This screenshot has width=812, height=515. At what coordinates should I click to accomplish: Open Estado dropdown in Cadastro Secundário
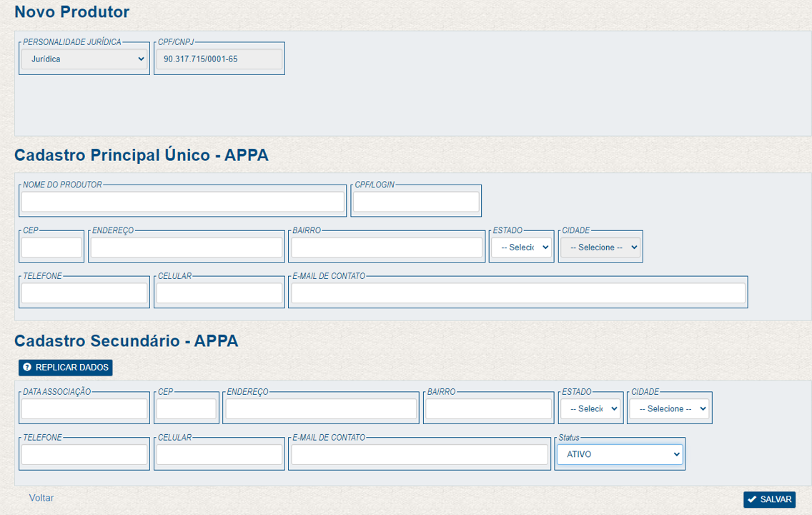coord(590,409)
